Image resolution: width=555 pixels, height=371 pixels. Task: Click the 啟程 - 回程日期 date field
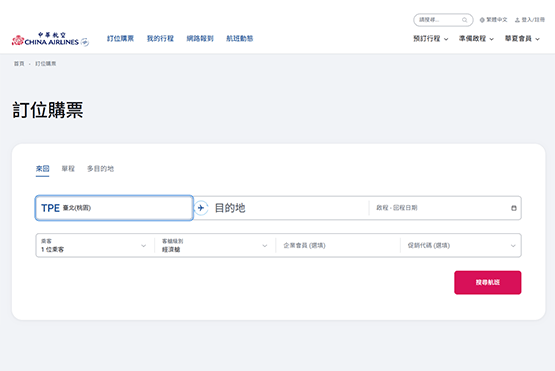click(x=445, y=208)
